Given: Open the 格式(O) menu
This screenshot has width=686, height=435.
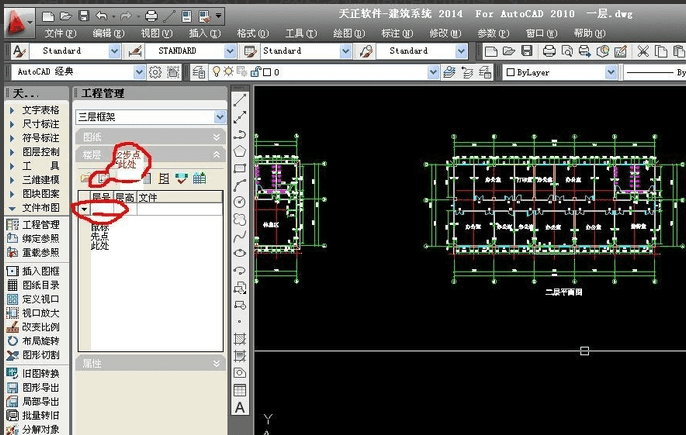Looking at the screenshot, I should click(253, 33).
